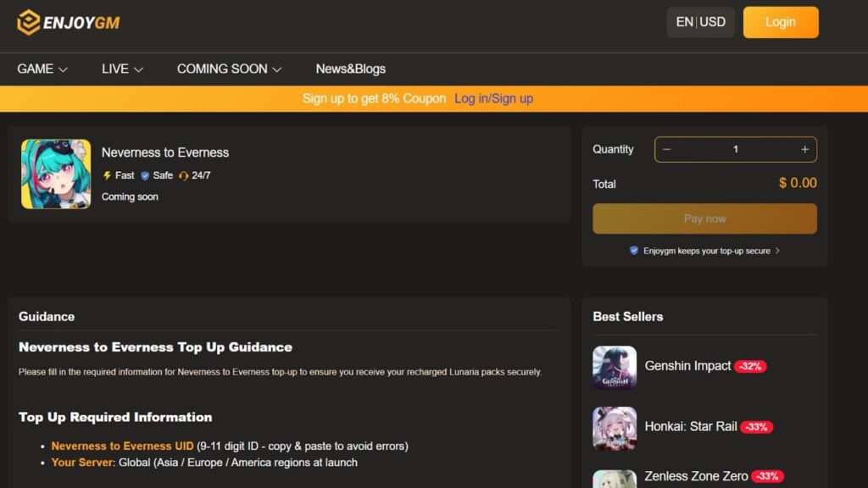Click the Pay now button
Image resolution: width=868 pixels, height=488 pixels.
coord(704,219)
